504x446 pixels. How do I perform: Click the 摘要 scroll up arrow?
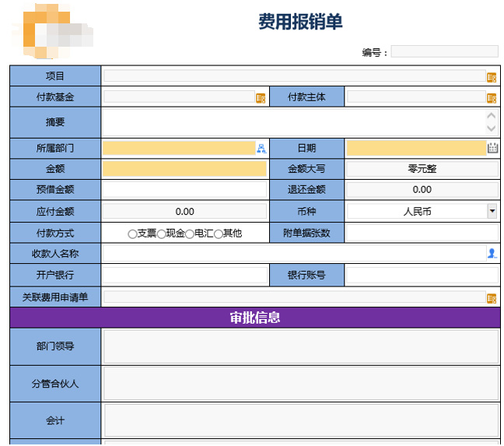(x=491, y=115)
